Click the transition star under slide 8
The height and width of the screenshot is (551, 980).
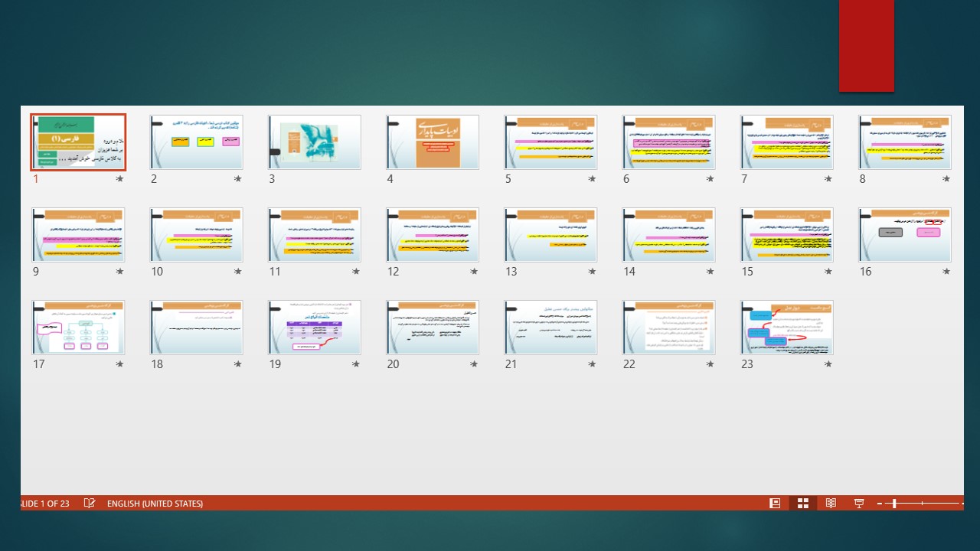(946, 179)
